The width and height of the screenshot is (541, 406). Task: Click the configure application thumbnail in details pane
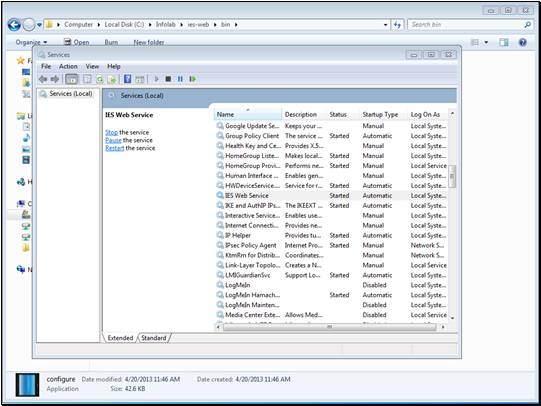coord(27,384)
